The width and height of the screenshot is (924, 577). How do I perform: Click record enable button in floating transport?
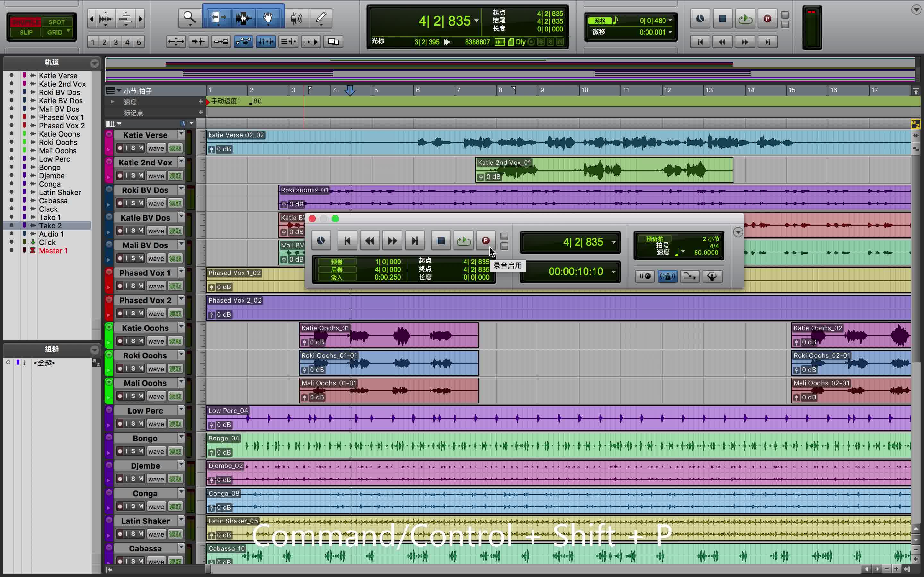click(485, 241)
